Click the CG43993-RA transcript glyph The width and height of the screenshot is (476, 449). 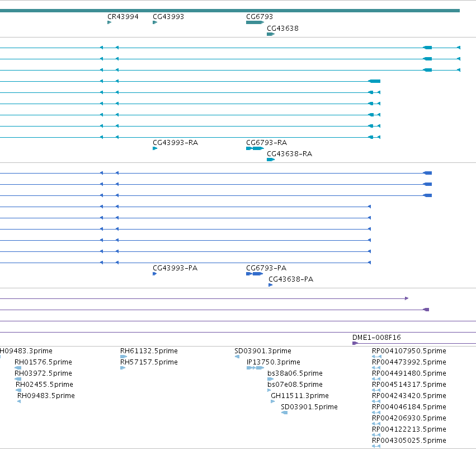pos(155,148)
